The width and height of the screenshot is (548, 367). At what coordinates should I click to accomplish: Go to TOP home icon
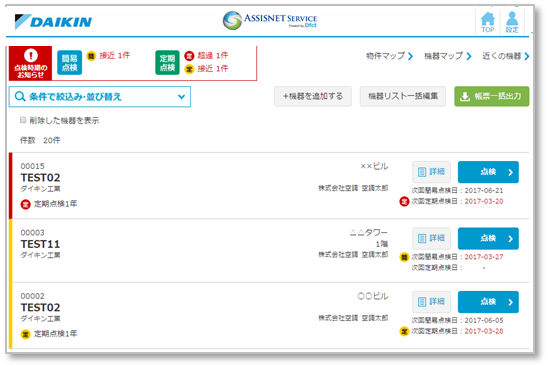(488, 23)
